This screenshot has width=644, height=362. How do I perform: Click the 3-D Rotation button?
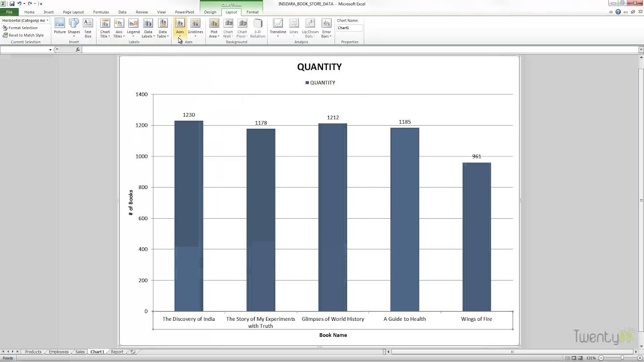(x=258, y=28)
